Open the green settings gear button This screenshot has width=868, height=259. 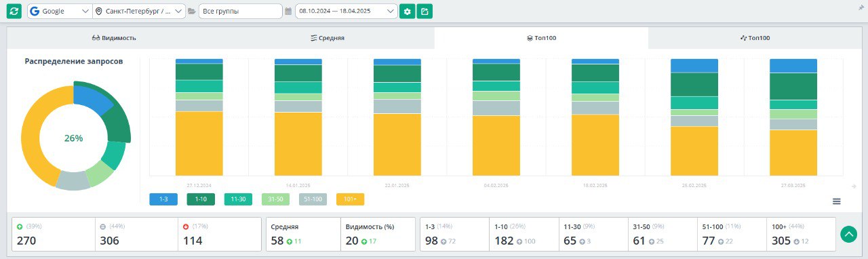(407, 12)
